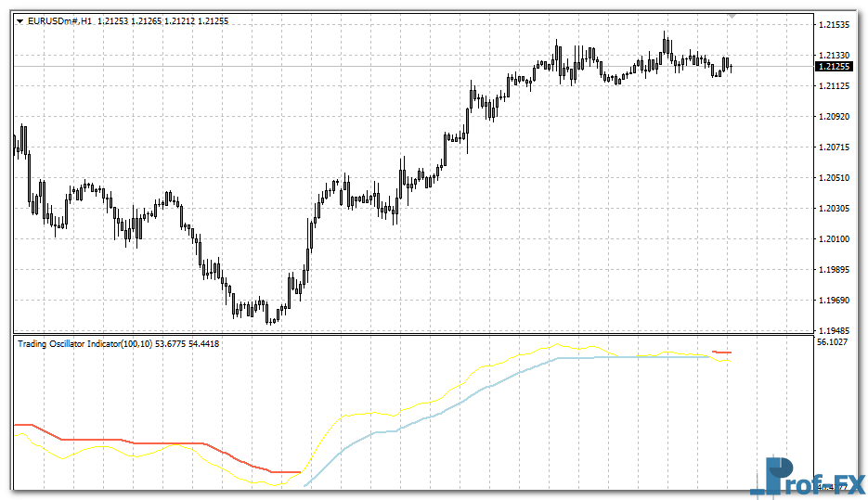Click the divider between chart and indicator window
Image resolution: width=868 pixels, height=500 pixels.
click(408, 334)
